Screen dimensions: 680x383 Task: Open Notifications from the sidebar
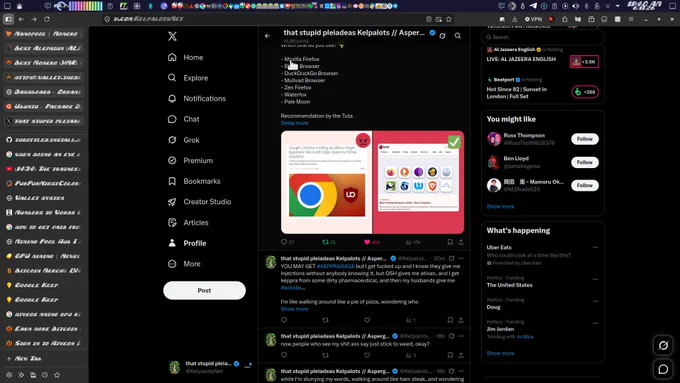click(x=196, y=98)
